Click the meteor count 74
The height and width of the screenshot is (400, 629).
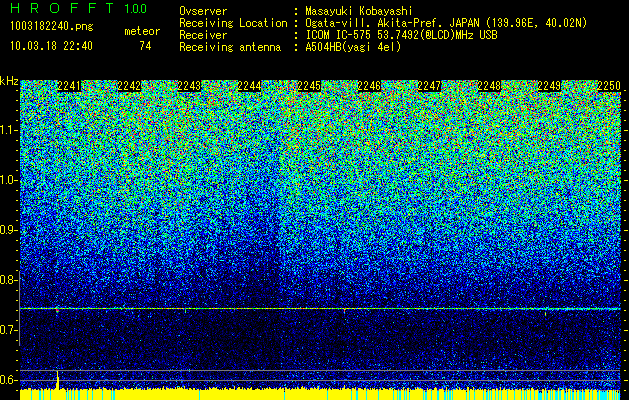coord(145,46)
